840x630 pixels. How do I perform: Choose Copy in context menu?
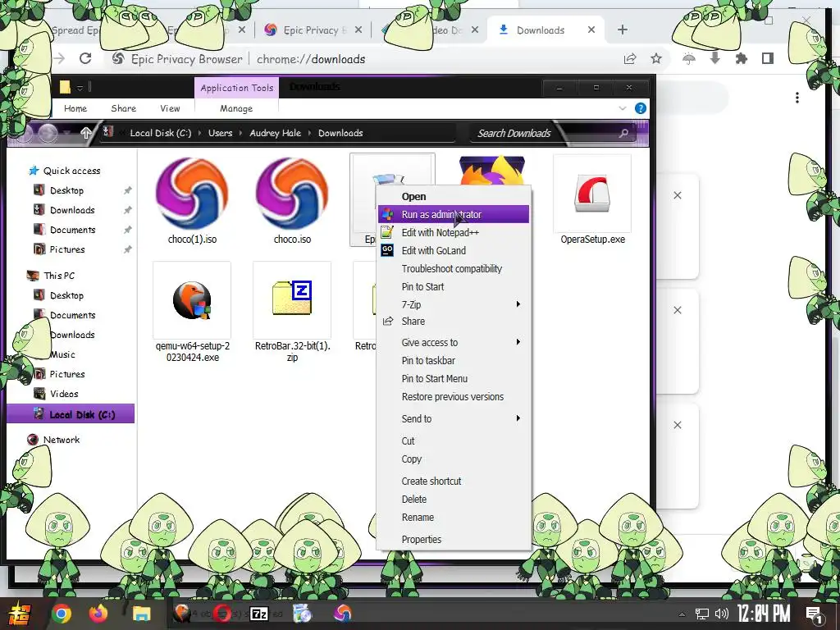pos(453,459)
